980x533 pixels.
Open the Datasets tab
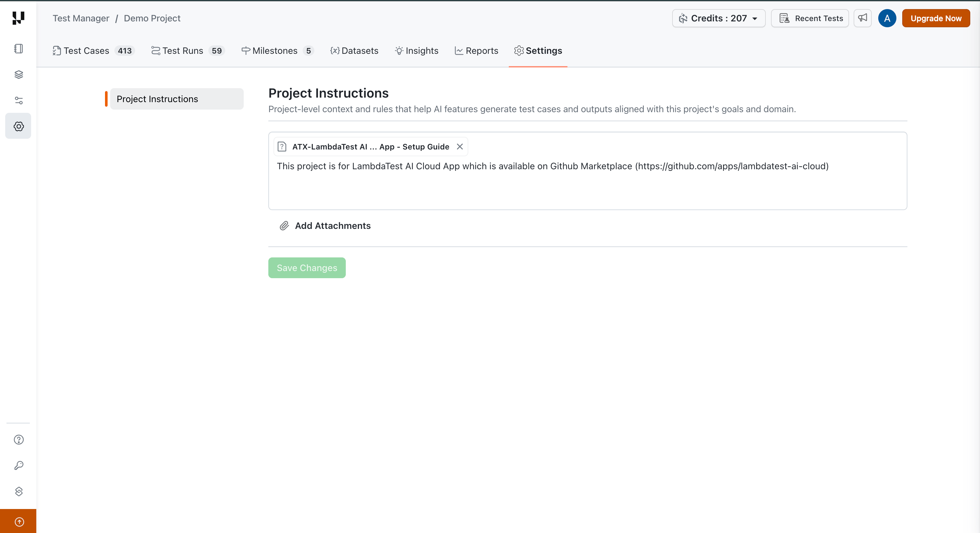[354, 50]
